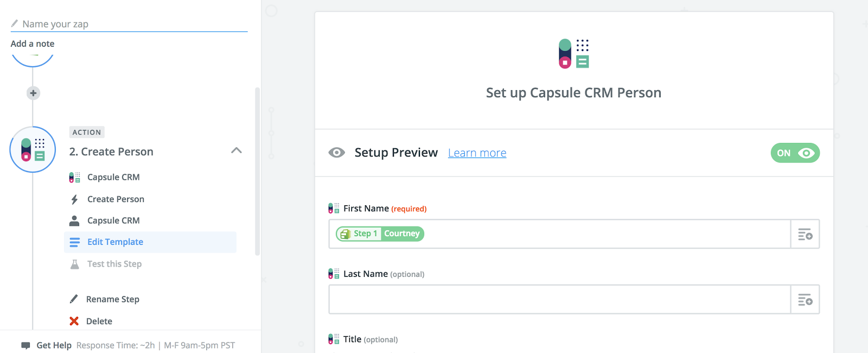Click the Test this Step flask icon

coord(74,264)
